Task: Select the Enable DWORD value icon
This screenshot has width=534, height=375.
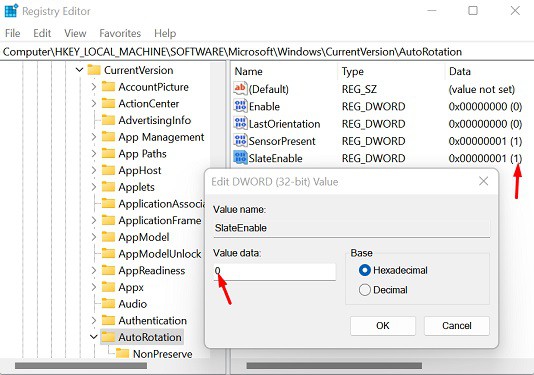Action: [x=240, y=106]
